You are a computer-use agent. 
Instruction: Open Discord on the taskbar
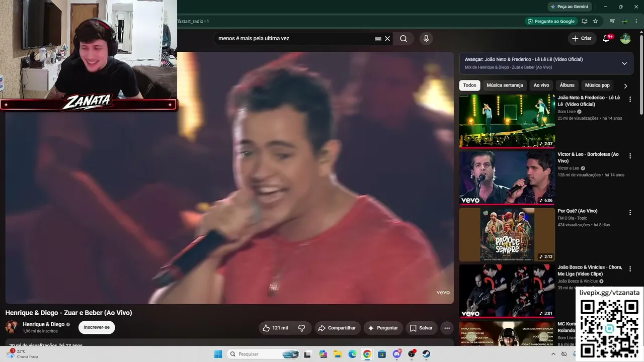[x=397, y=354]
